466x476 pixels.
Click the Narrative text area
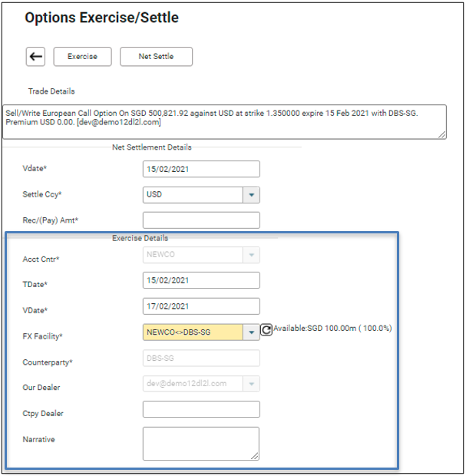200,443
